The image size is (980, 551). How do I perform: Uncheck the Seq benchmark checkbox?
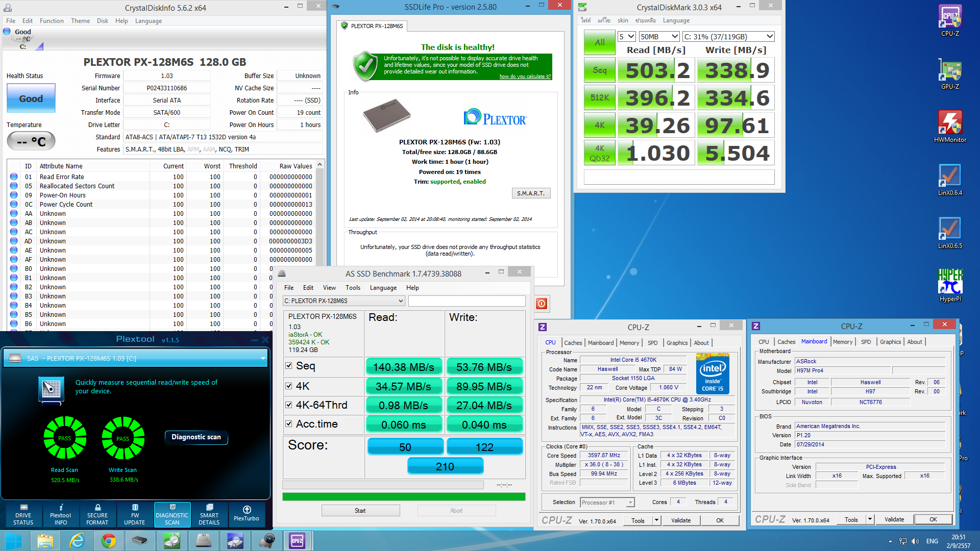(x=289, y=366)
